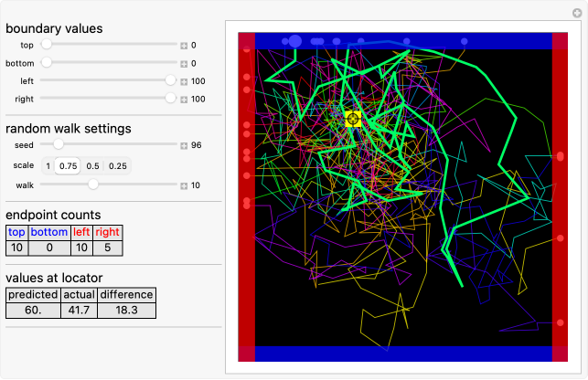
Task: Click the 'boundary values' heading
Action: click(x=54, y=29)
